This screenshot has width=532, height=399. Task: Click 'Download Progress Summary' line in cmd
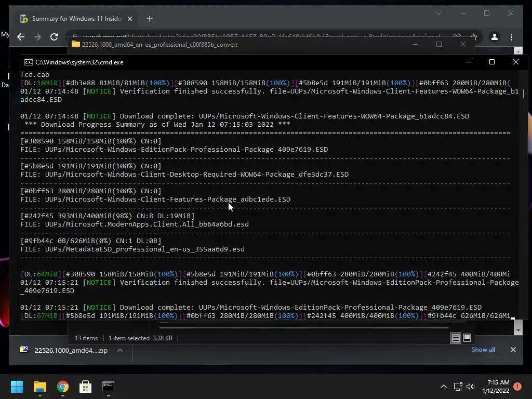[x=157, y=125]
